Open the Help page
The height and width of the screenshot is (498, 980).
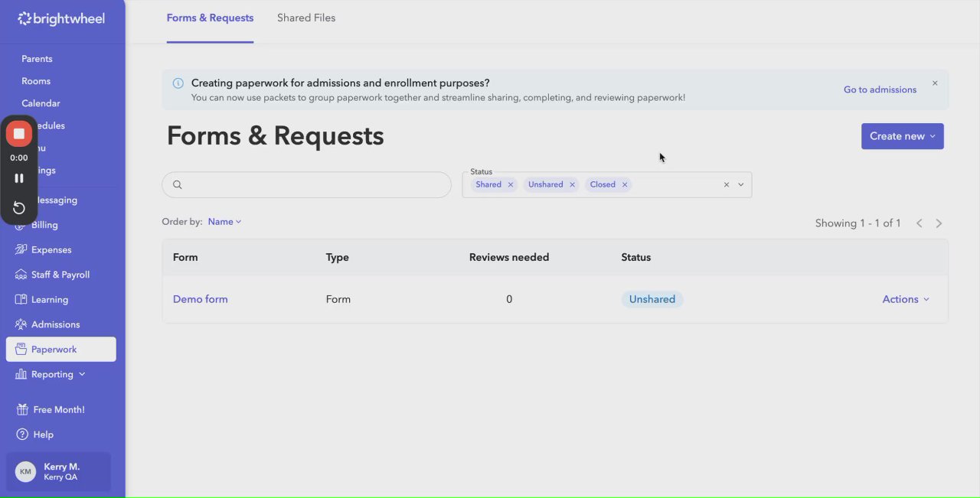[x=43, y=435]
